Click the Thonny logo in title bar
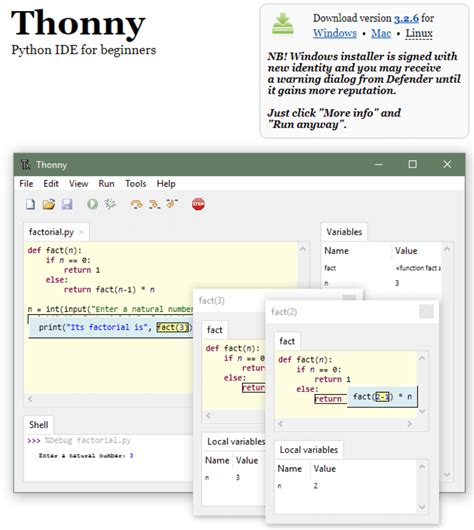The height and width of the screenshot is (530, 474). click(x=26, y=165)
